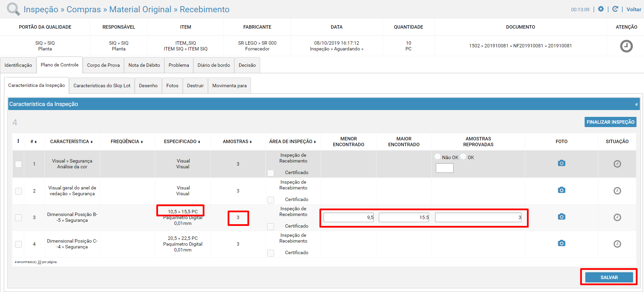Tick Certificado checkbox in row 4
Viewport: 644px width, 292px height.
[271, 253]
